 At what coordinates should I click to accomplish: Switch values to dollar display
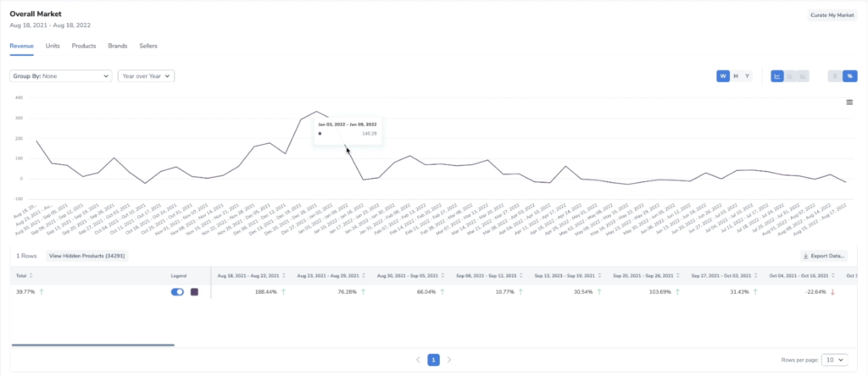(x=835, y=76)
